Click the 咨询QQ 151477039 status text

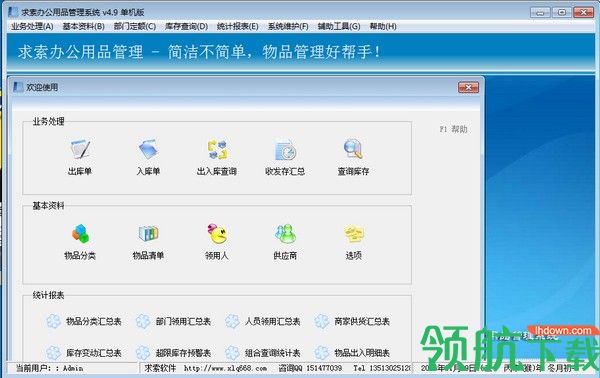[x=310, y=368]
